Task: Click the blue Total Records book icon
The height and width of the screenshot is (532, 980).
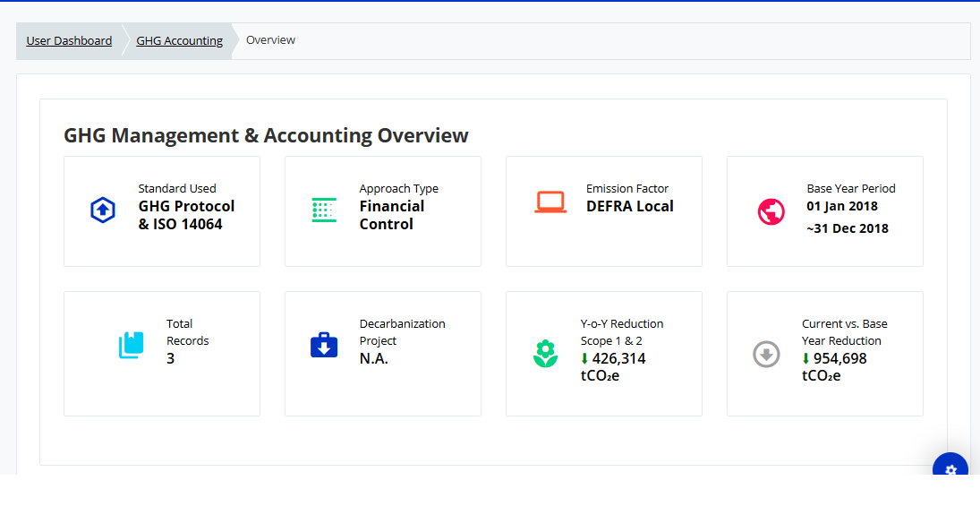Action: click(131, 346)
